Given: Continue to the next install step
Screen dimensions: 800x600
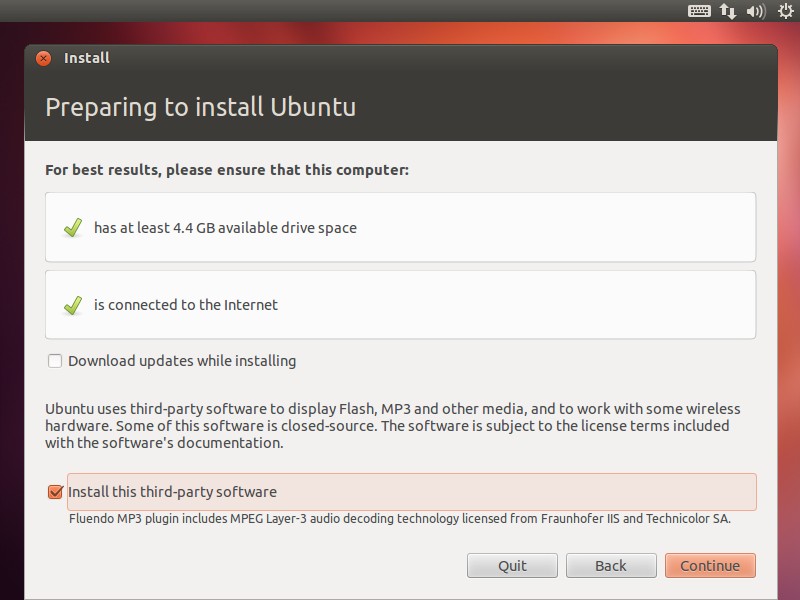Looking at the screenshot, I should [710, 566].
